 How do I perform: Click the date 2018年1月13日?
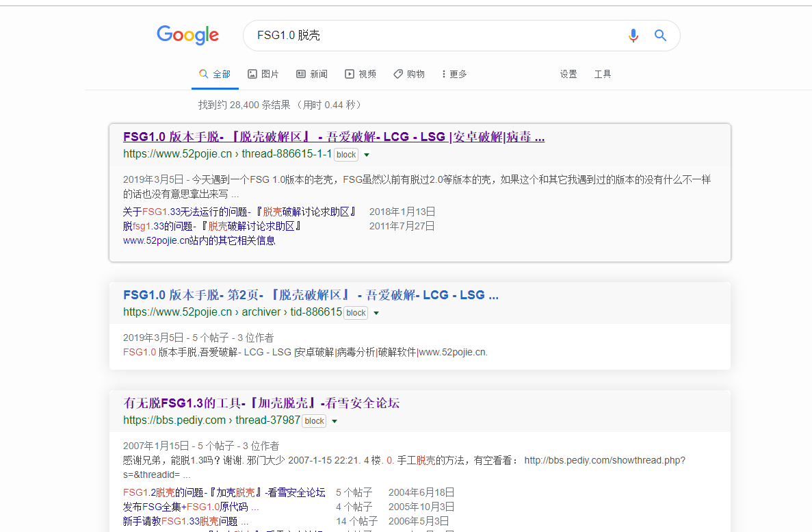coord(402,212)
